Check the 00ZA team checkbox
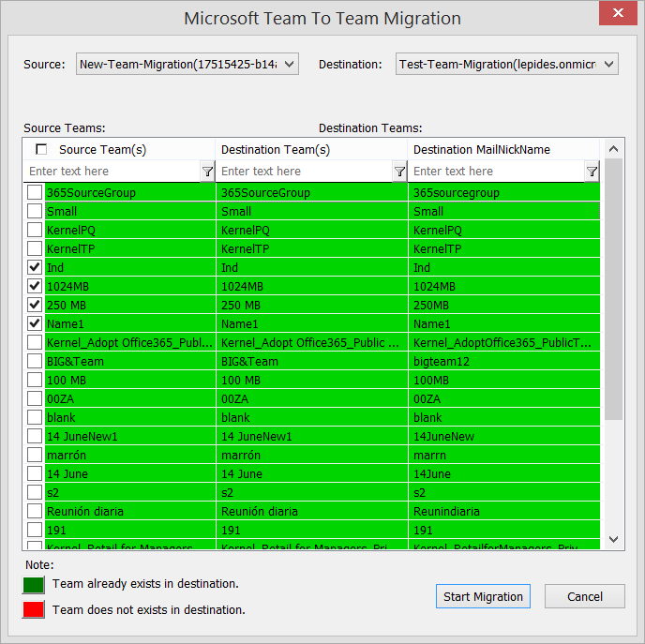 click(35, 398)
